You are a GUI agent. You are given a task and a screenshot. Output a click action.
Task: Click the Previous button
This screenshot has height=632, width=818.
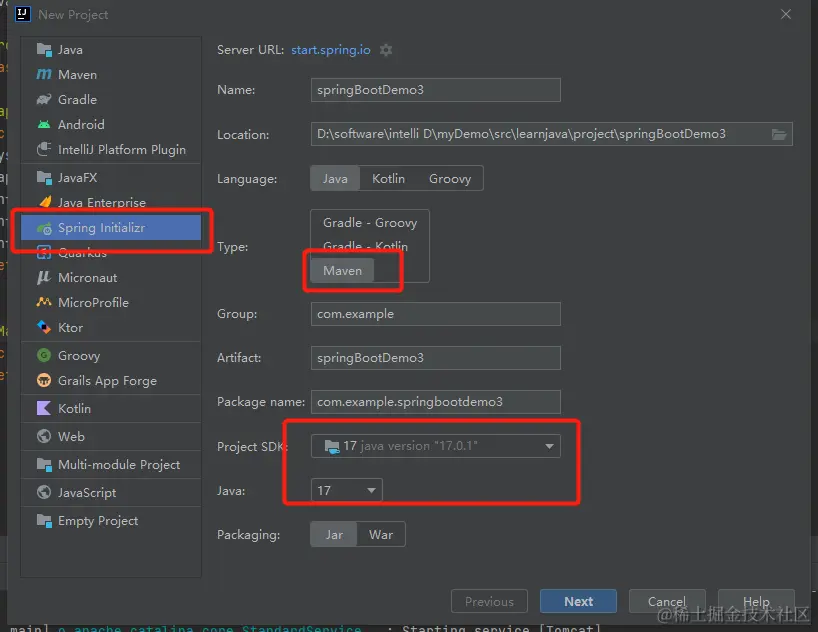click(489, 601)
